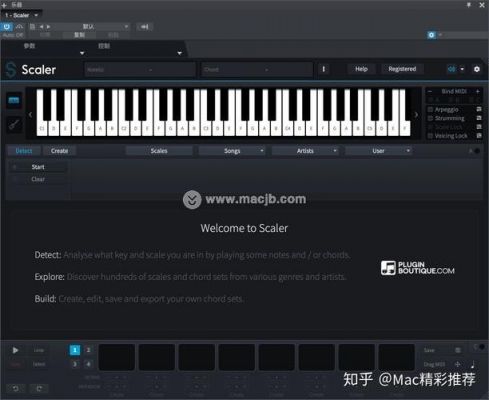The width and height of the screenshot is (489, 400).
Task: Start playback with play button
Action: click(x=15, y=350)
